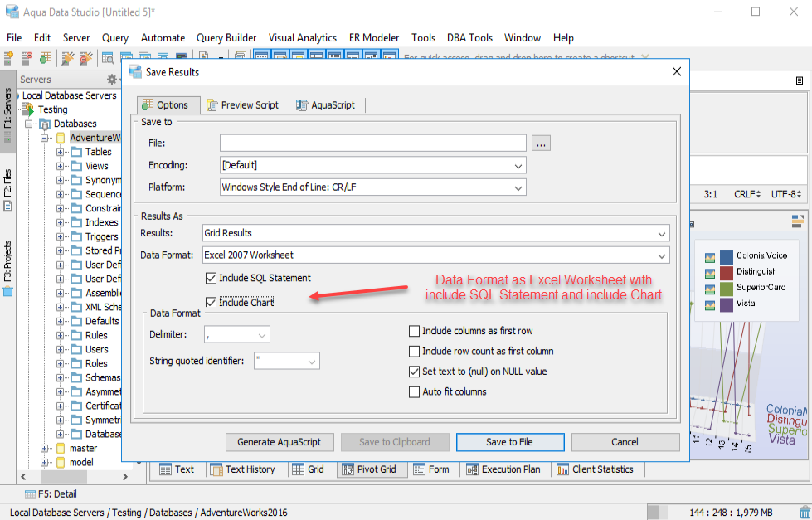Click the table search magnifier toolbar icon
The image size is (812, 520).
click(x=108, y=58)
